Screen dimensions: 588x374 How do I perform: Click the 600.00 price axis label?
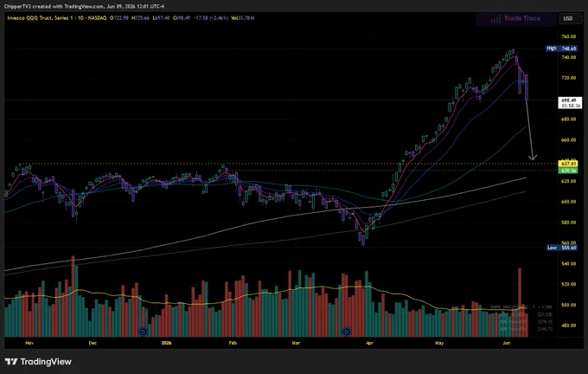[x=568, y=202]
